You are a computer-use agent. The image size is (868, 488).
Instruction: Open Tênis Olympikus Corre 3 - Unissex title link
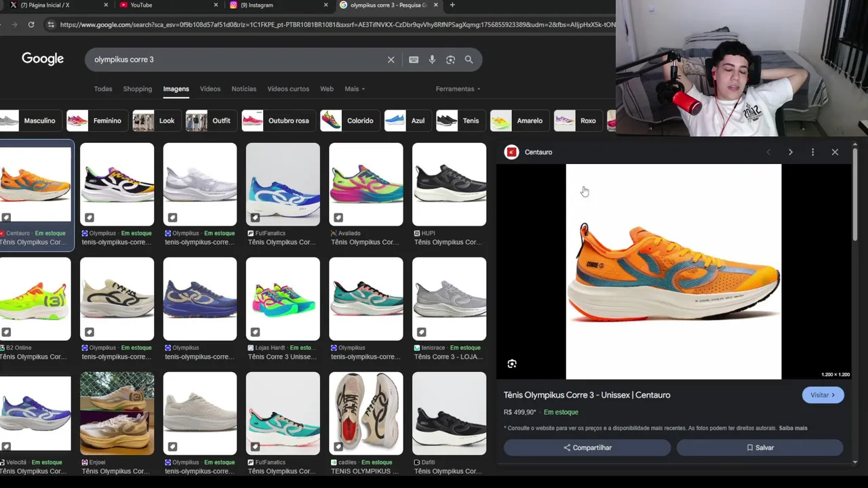(x=587, y=395)
